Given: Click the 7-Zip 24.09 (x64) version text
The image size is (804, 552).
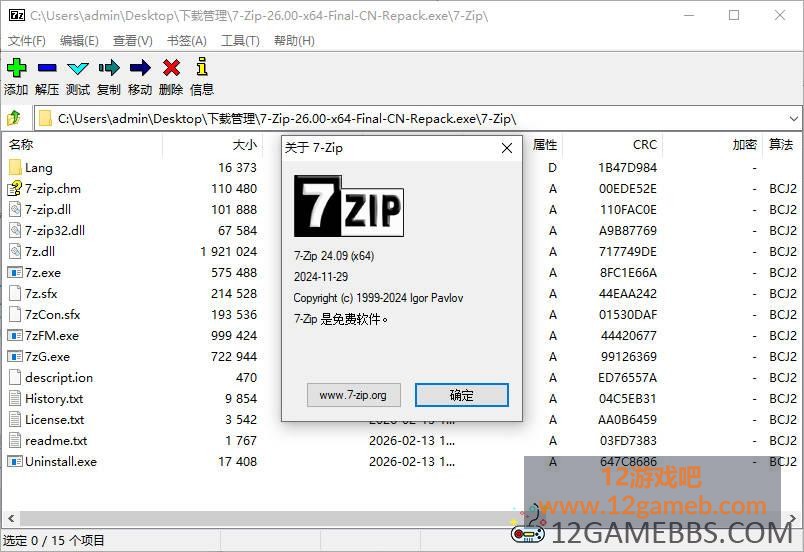Looking at the screenshot, I should click(x=334, y=255).
